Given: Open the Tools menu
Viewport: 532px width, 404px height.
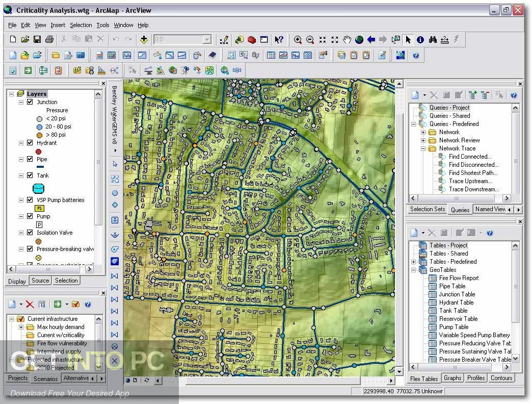Looking at the screenshot, I should (103, 25).
